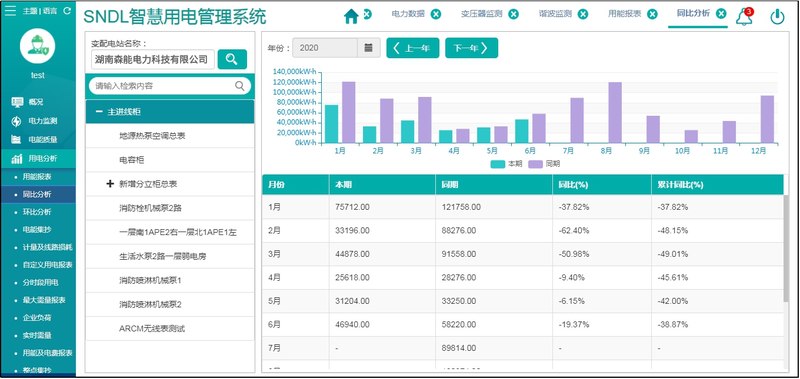Screen dimensions: 800x379
Task: Collapse the 主进线柜 tree node
Action: click(x=99, y=112)
